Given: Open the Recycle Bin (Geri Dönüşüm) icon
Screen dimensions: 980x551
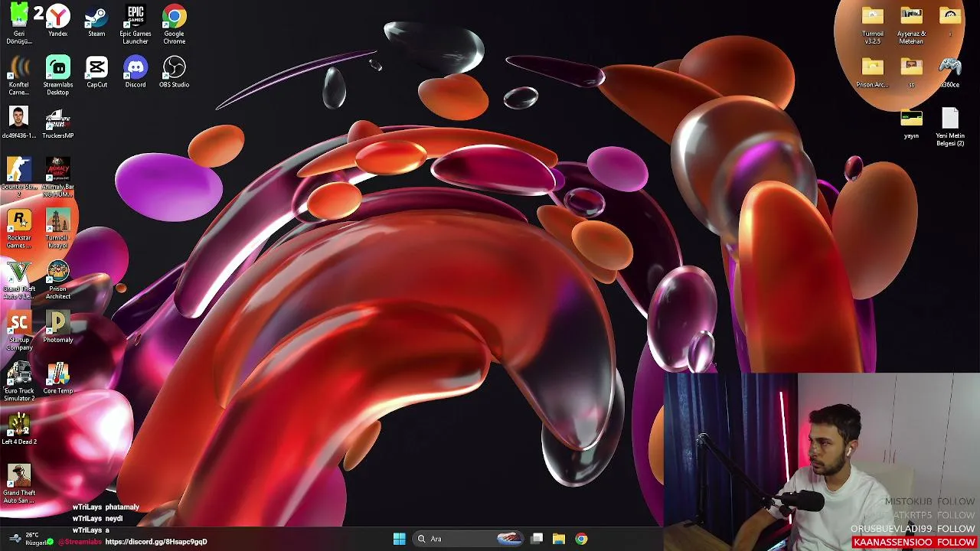Looking at the screenshot, I should 19,23.
